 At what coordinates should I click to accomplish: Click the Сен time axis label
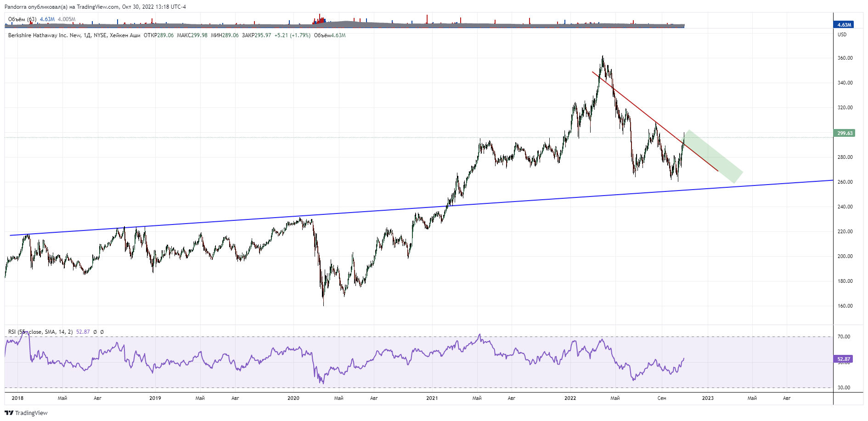[662, 398]
